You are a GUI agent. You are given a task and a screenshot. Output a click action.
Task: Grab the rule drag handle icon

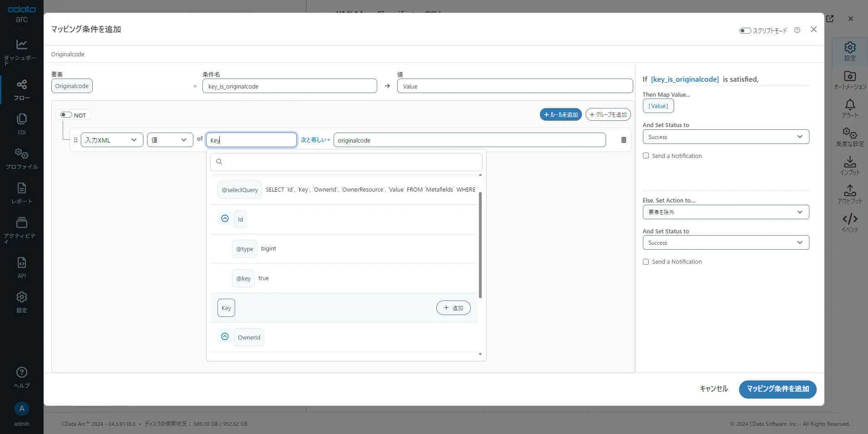[x=75, y=140]
